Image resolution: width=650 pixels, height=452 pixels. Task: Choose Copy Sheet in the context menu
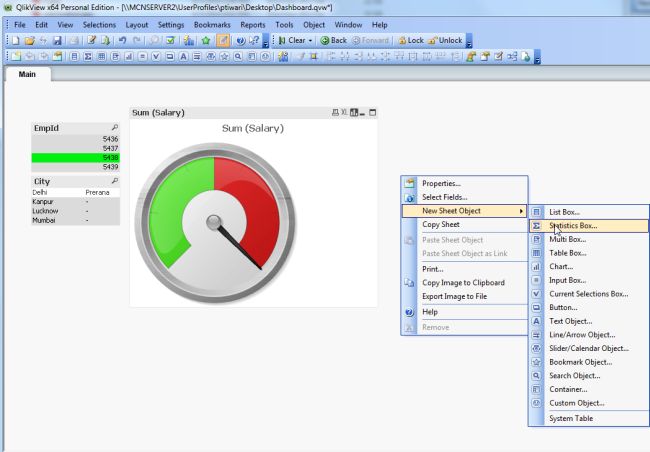[464, 224]
